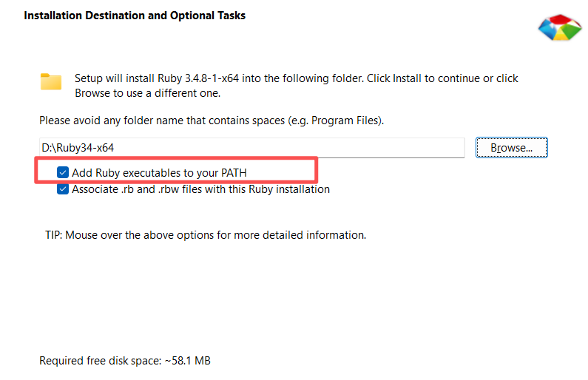Click the Browse... button
Image resolution: width=588 pixels, height=380 pixels.
point(511,148)
